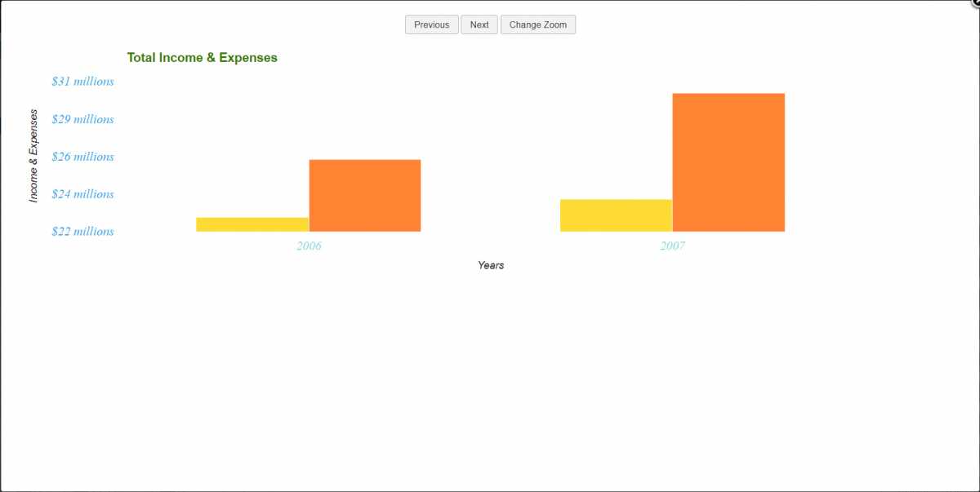Click the 2007 year label

pos(673,246)
